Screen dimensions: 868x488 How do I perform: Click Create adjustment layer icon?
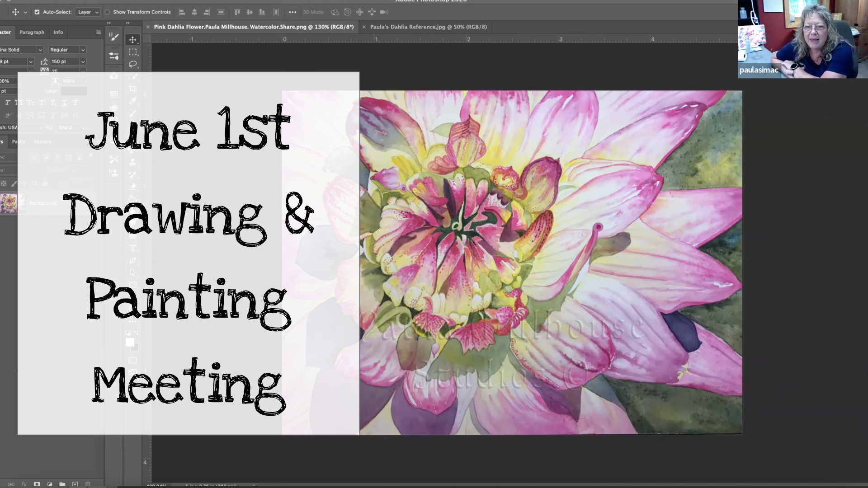(x=50, y=484)
